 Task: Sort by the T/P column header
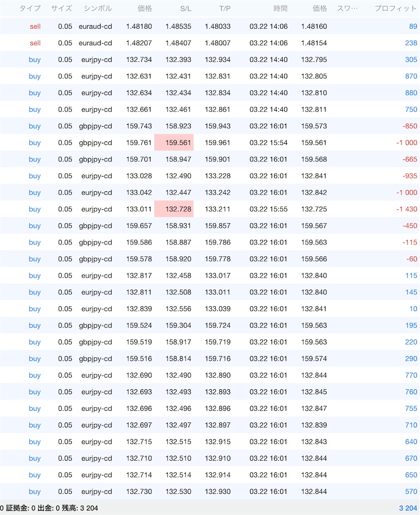coord(225,9)
